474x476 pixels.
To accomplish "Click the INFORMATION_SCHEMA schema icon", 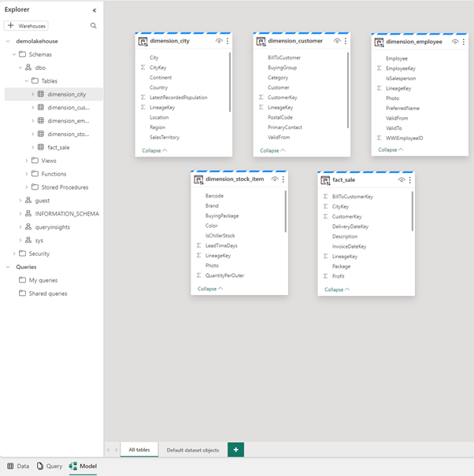I will coord(28,213).
